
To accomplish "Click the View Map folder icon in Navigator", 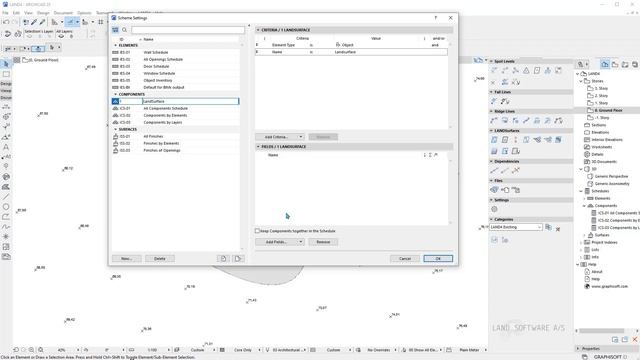I will [x=615, y=64].
